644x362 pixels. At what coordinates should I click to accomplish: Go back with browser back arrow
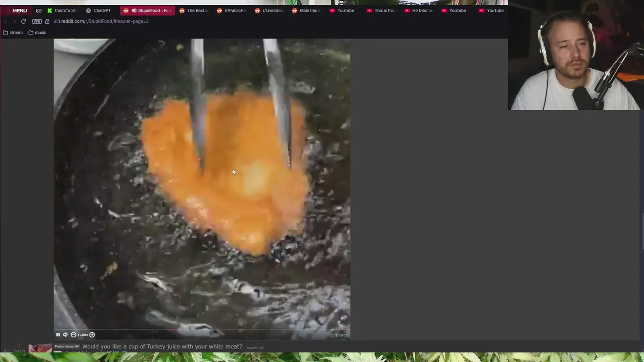pos(5,21)
